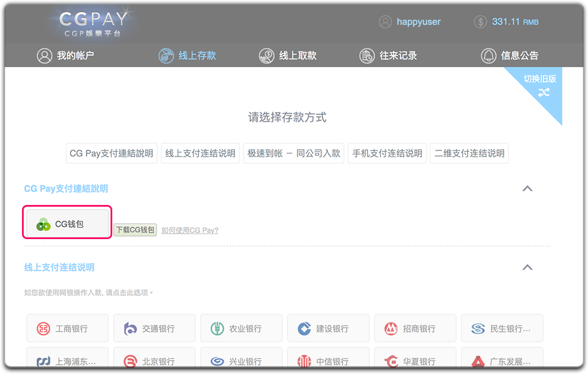This screenshot has width=588, height=374.
Task: Click the 我的帐户 person icon
Action: (x=45, y=56)
